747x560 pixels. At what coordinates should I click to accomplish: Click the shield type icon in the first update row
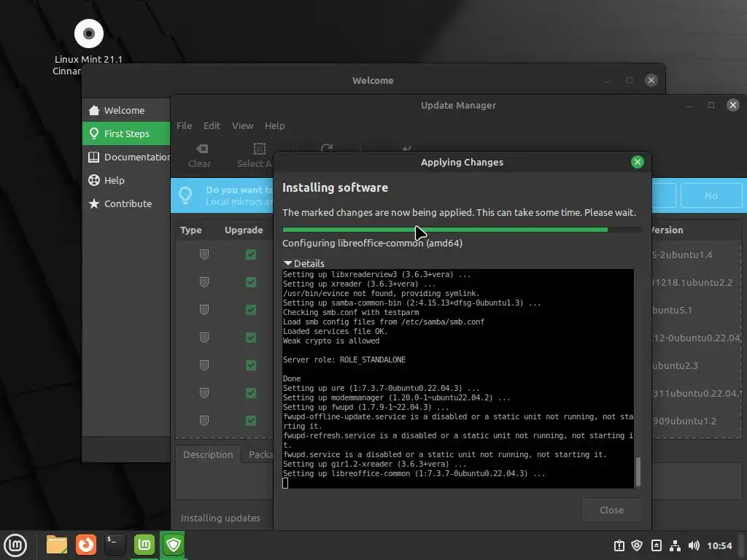[x=204, y=254]
